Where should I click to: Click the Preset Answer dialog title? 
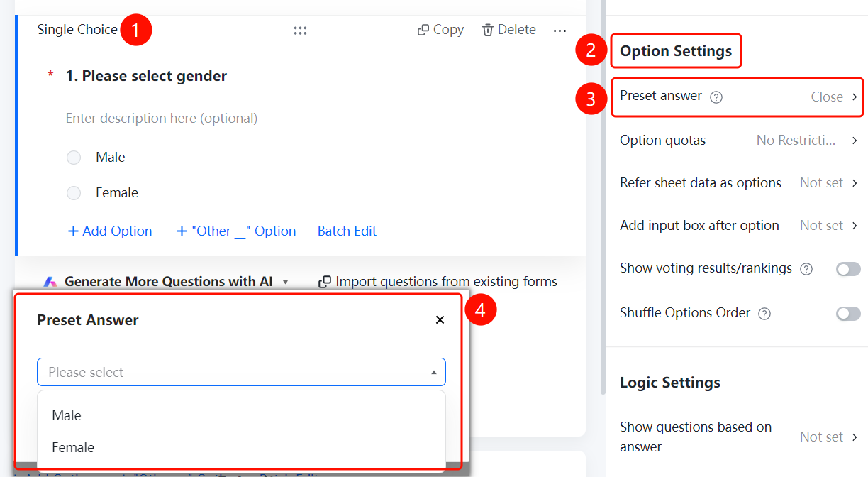coord(88,320)
